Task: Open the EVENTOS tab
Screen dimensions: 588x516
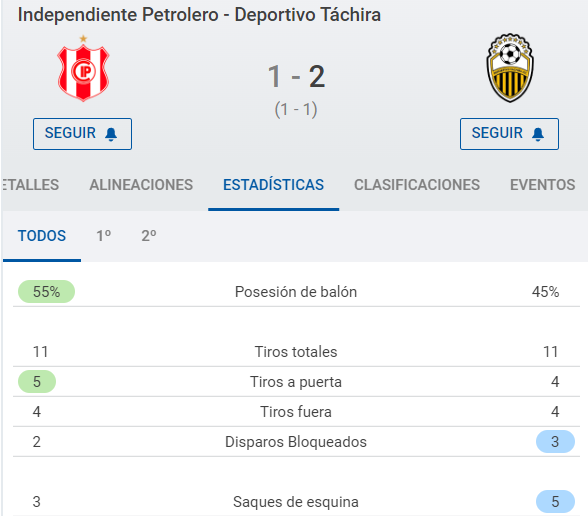Action: click(x=543, y=185)
